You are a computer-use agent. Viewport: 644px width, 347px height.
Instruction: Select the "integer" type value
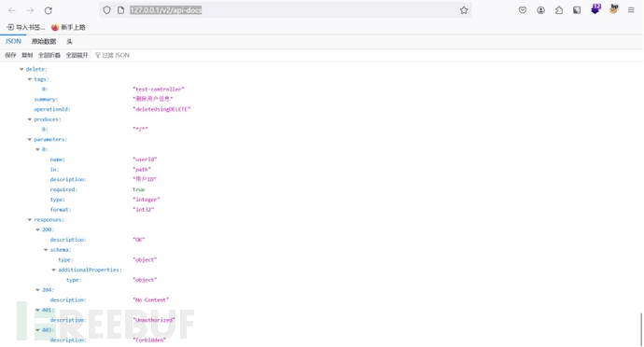[147, 200]
